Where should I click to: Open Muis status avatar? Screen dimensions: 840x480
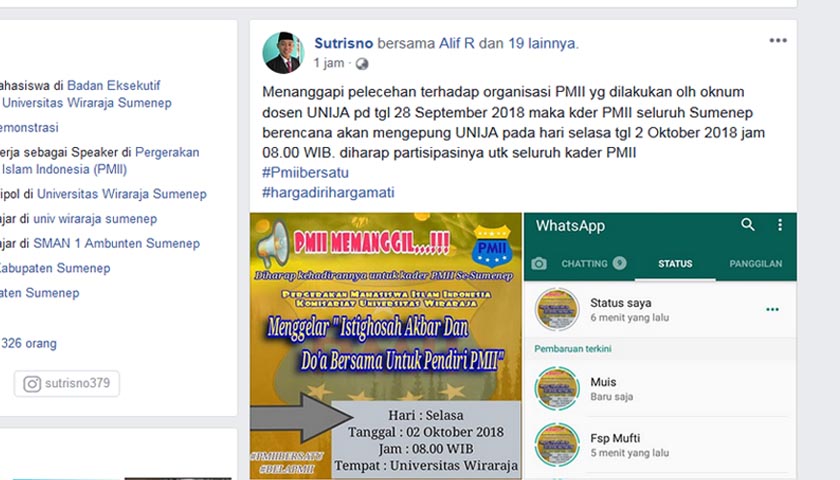tap(557, 388)
